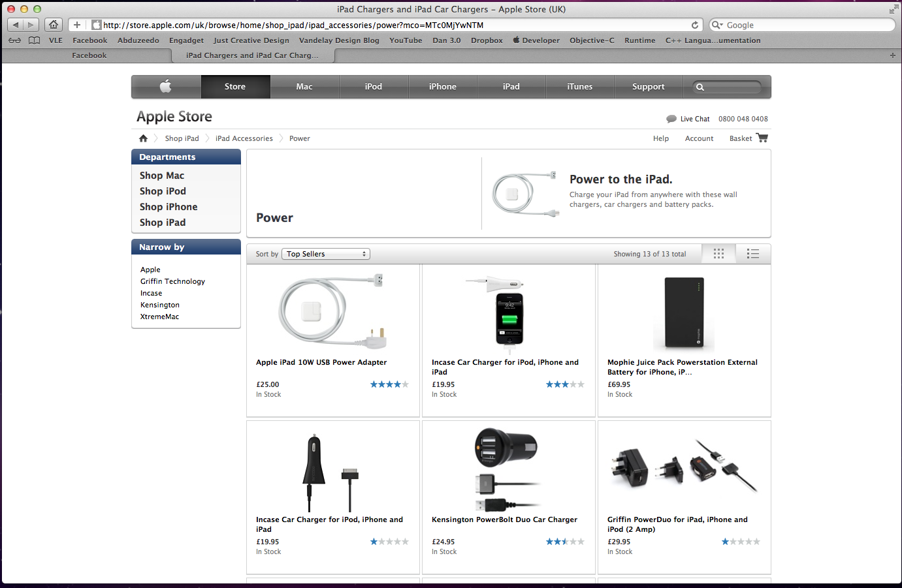Open the Reading List glasses icon
The image size is (902, 588).
point(14,40)
